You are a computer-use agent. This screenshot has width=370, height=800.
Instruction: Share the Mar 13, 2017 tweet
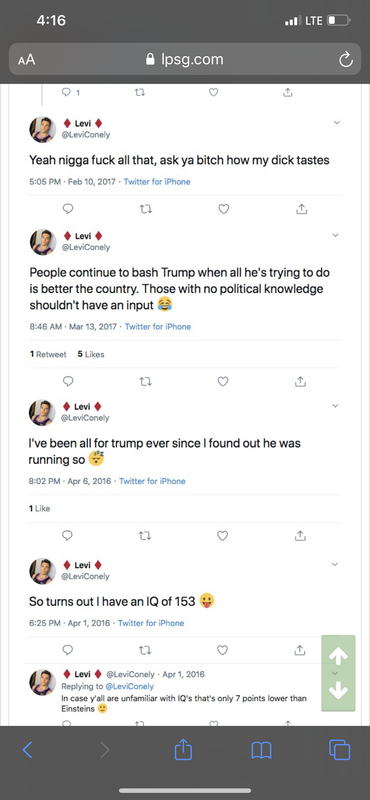[301, 381]
